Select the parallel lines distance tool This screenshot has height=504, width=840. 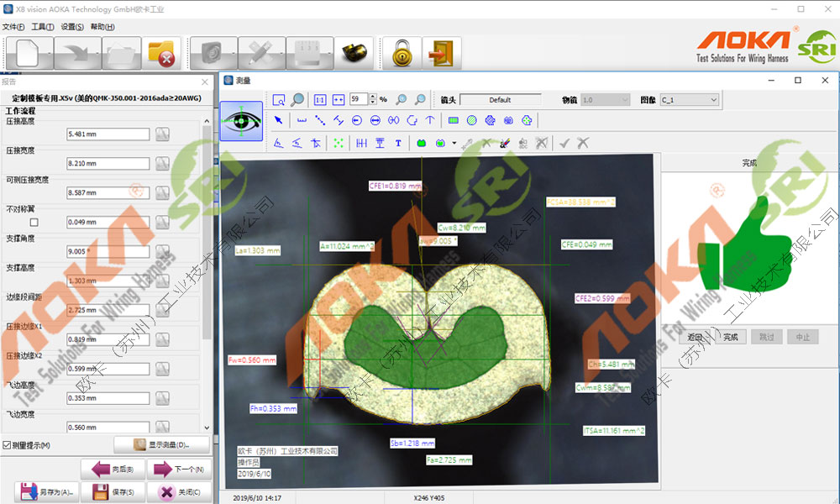(x=338, y=120)
